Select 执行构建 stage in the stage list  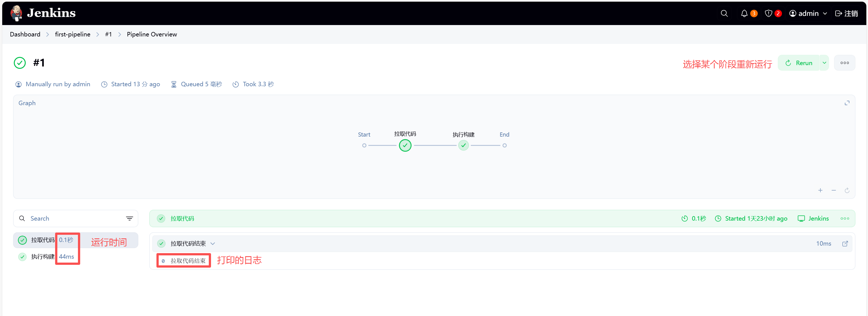[43, 257]
